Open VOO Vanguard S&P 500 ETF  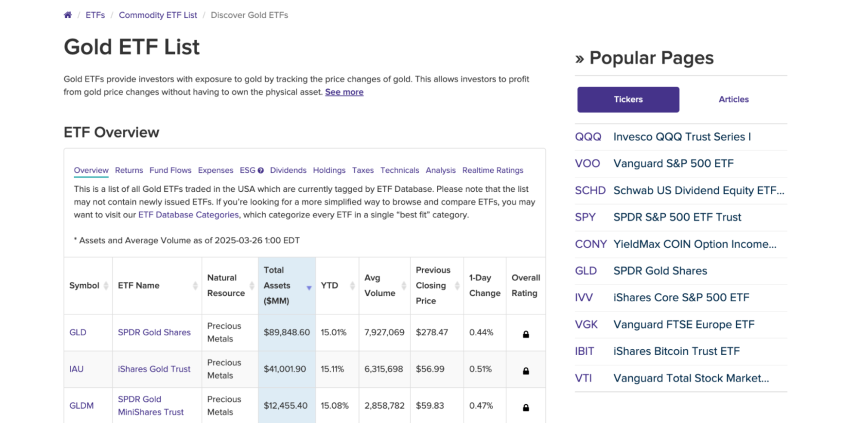[x=681, y=163]
